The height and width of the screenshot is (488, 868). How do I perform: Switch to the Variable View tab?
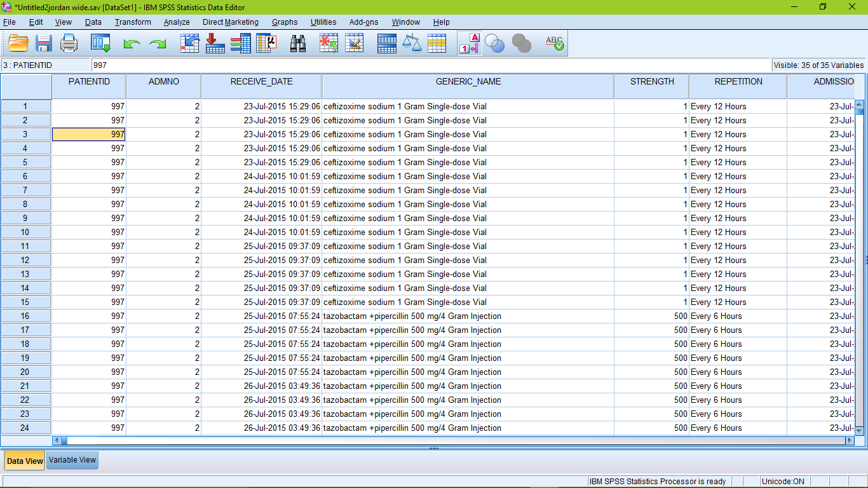tap(72, 460)
